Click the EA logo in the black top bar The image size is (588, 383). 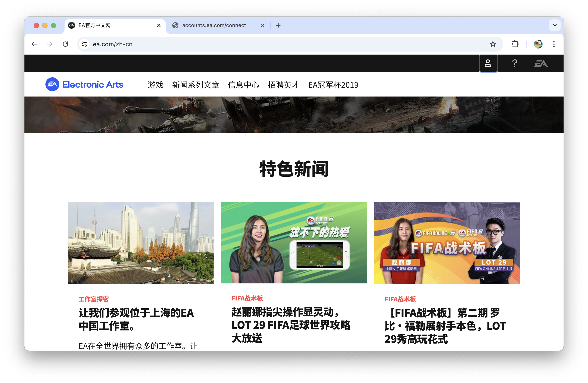tap(541, 63)
